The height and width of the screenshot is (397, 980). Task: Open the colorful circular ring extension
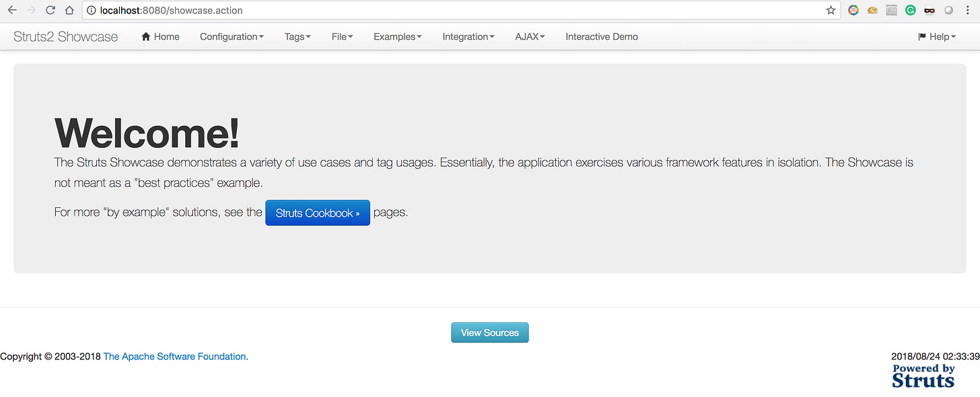pos(853,10)
